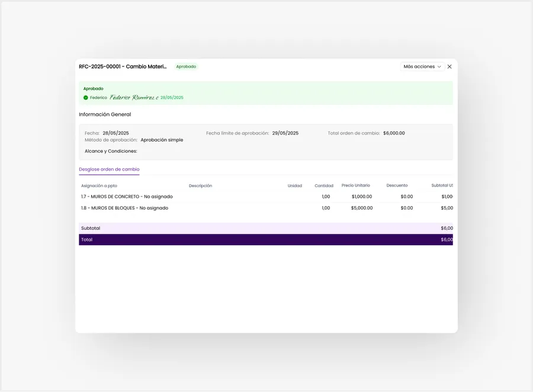Select the Desglose orden de cambio tab
The width and height of the screenshot is (533, 392).
[x=109, y=169]
